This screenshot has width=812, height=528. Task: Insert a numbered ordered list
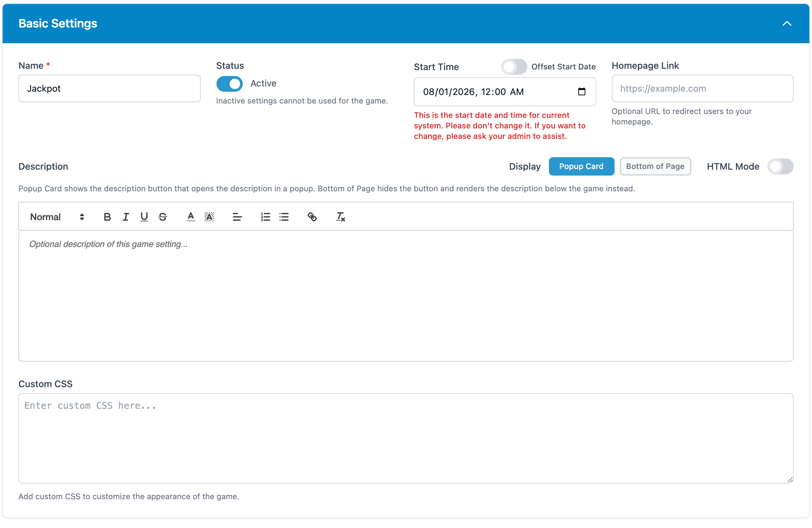point(265,217)
